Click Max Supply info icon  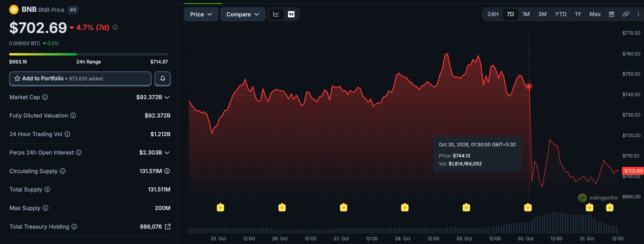(45, 208)
